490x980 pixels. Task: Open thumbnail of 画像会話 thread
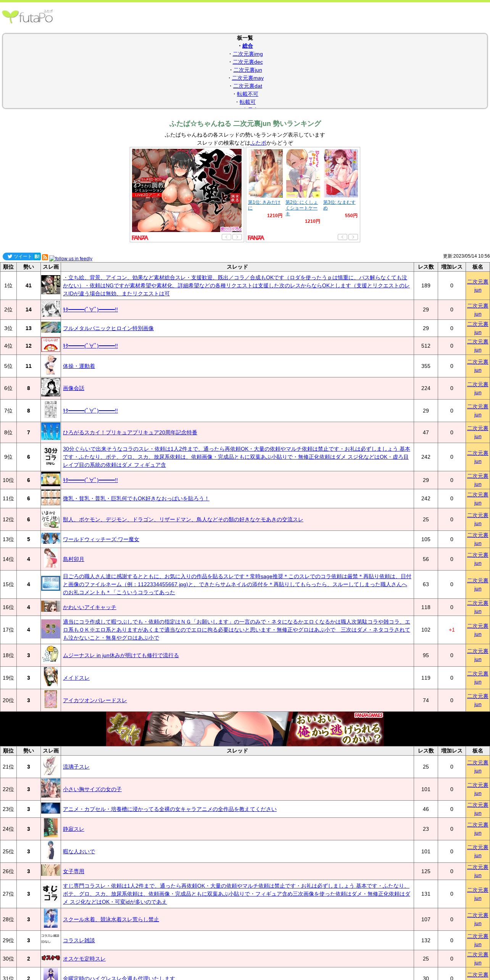[51, 388]
